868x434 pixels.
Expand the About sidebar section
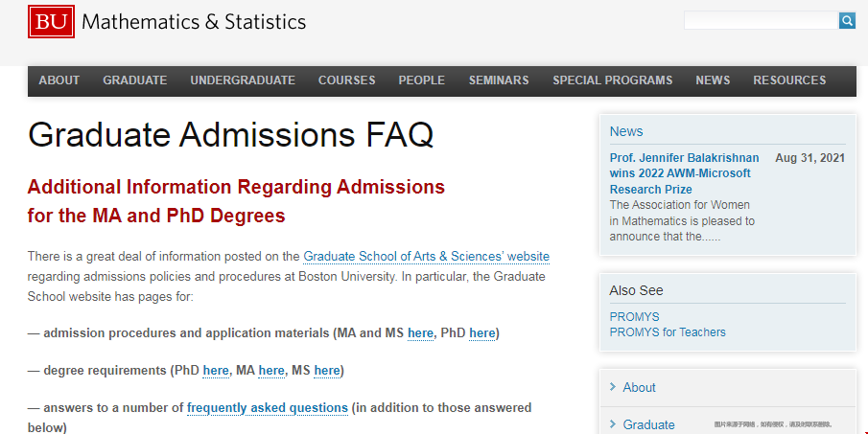pyautogui.click(x=639, y=387)
